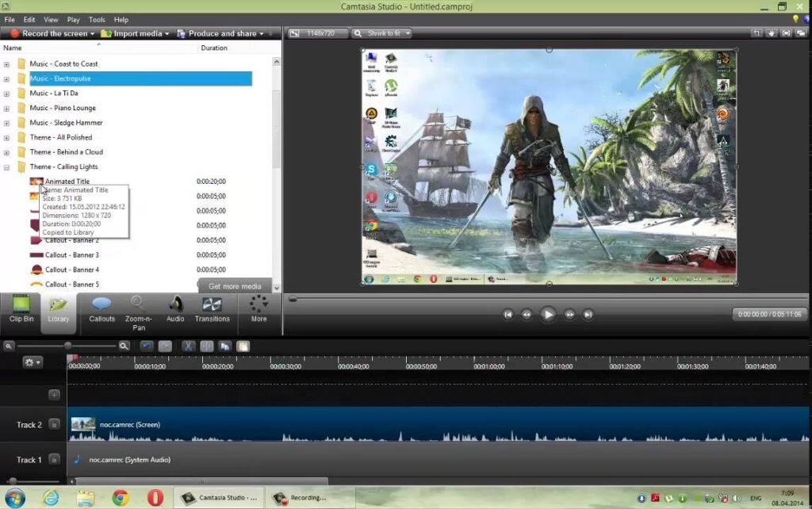
Task: Open the Shrink to fit zoom dropdown
Action: pos(381,33)
